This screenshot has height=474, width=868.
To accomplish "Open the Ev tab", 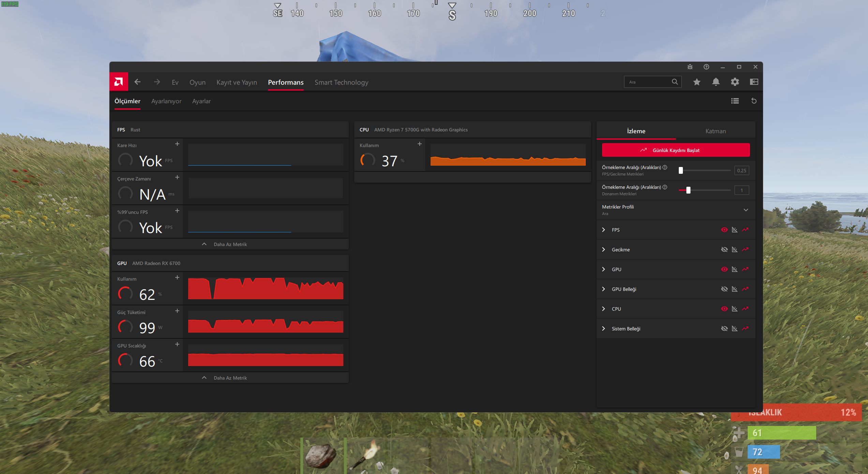I will [175, 82].
